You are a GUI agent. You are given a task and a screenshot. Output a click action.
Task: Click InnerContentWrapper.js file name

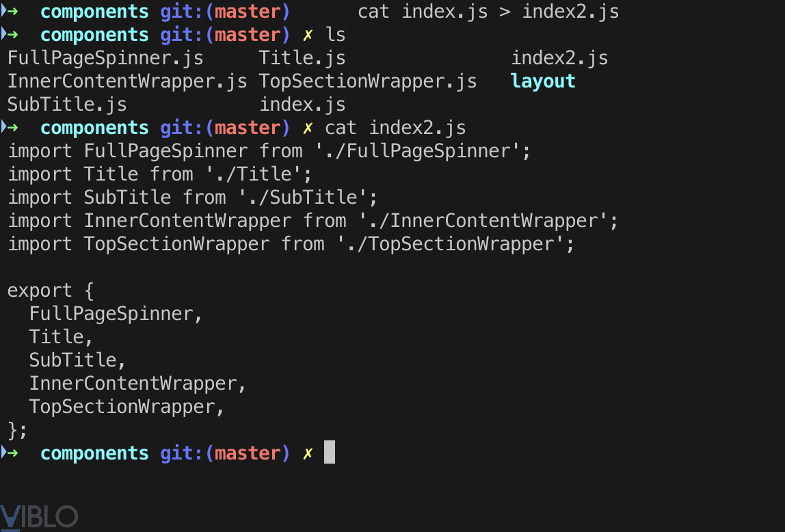click(x=127, y=81)
